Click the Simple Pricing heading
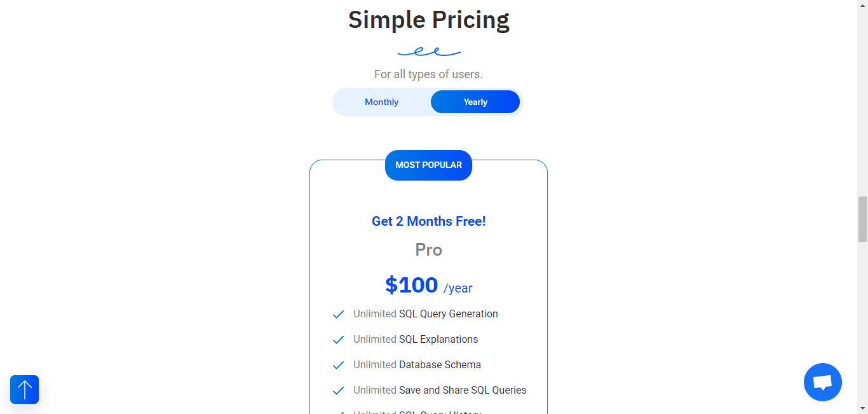The width and height of the screenshot is (868, 414). pyautogui.click(x=429, y=20)
